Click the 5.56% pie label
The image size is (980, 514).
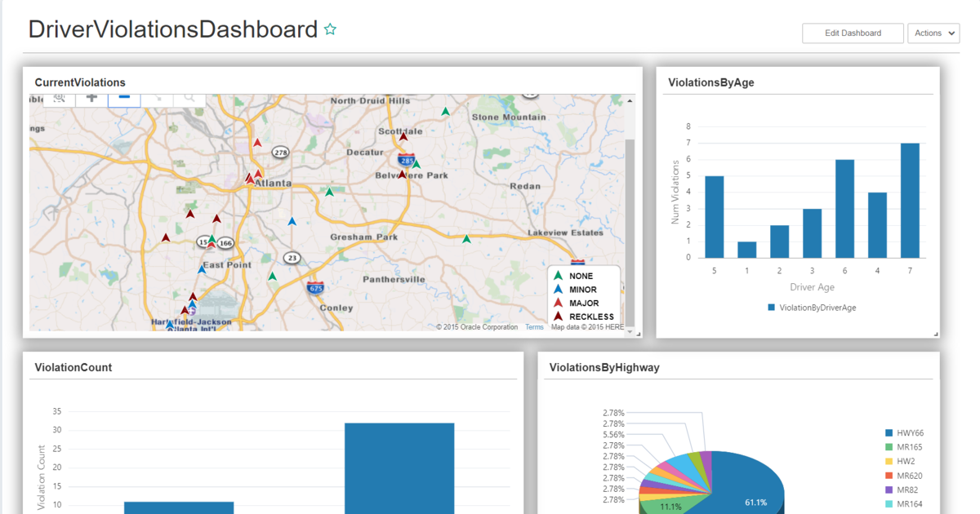(x=613, y=435)
